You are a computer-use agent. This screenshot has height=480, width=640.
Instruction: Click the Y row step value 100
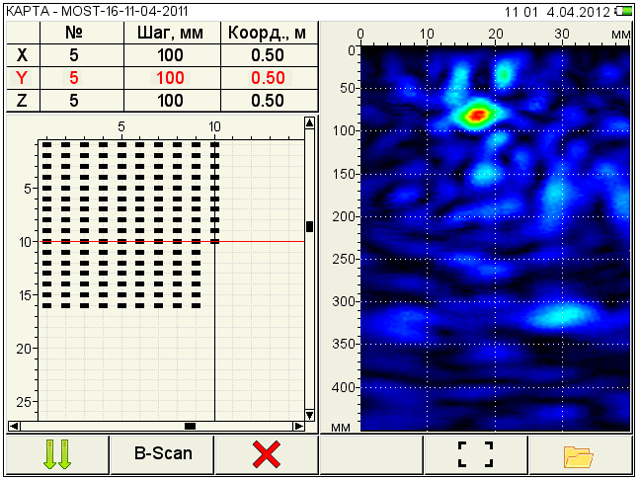click(x=170, y=78)
